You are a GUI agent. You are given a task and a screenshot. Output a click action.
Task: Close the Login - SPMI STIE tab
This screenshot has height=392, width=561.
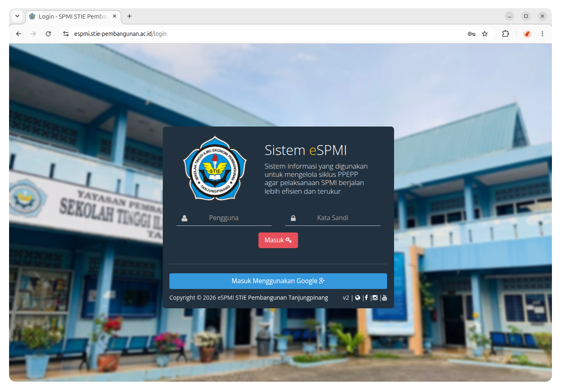[x=115, y=16]
